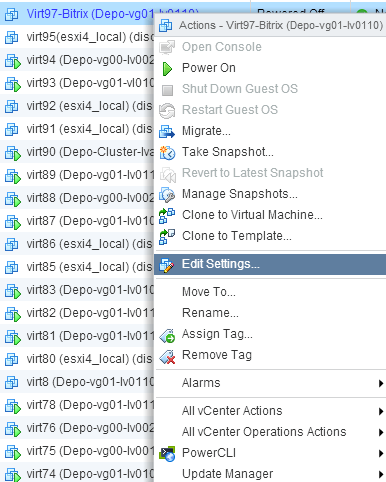Image resolution: width=386 pixels, height=482 pixels.
Task: Click the VM icon next to virt92
Action: (12, 107)
